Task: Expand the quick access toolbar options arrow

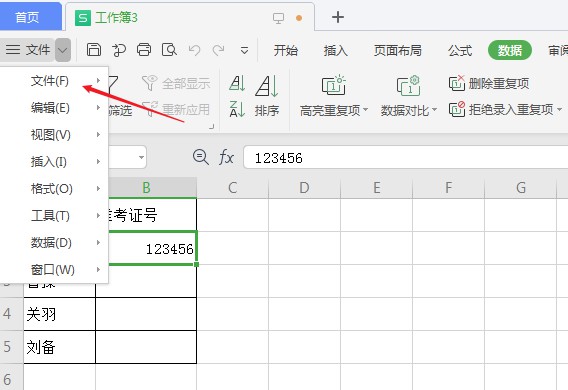Action: click(x=245, y=50)
